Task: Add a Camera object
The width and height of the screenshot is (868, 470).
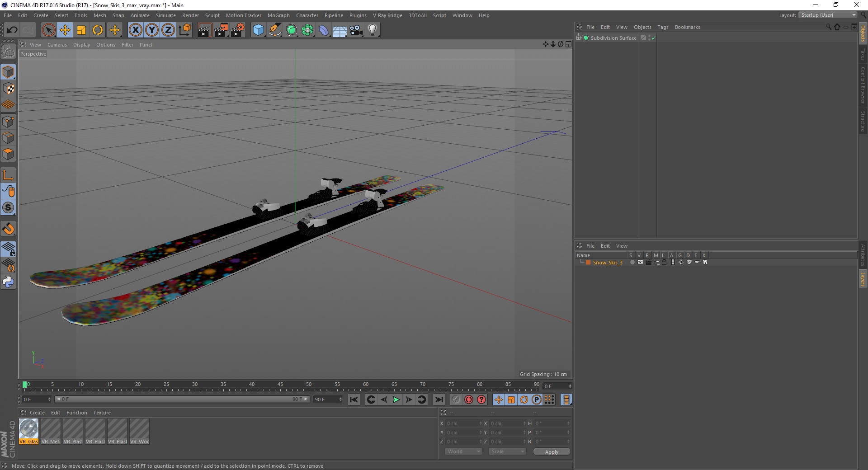Action: pyautogui.click(x=356, y=30)
